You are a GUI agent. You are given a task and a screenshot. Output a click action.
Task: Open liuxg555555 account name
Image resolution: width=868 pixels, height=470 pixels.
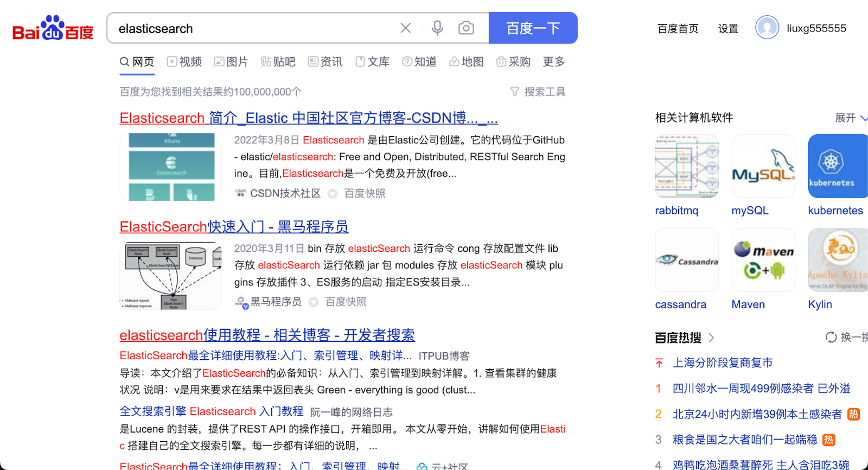pos(816,28)
